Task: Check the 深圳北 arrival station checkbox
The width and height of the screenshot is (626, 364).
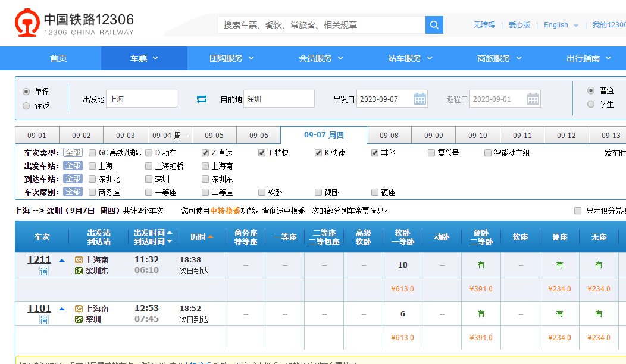Action: coord(92,179)
